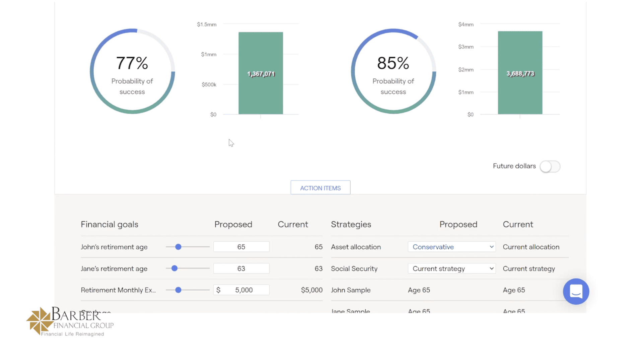Screen dimensions: 644x362
Task: Click the Strategies column header
Action: [x=351, y=224]
